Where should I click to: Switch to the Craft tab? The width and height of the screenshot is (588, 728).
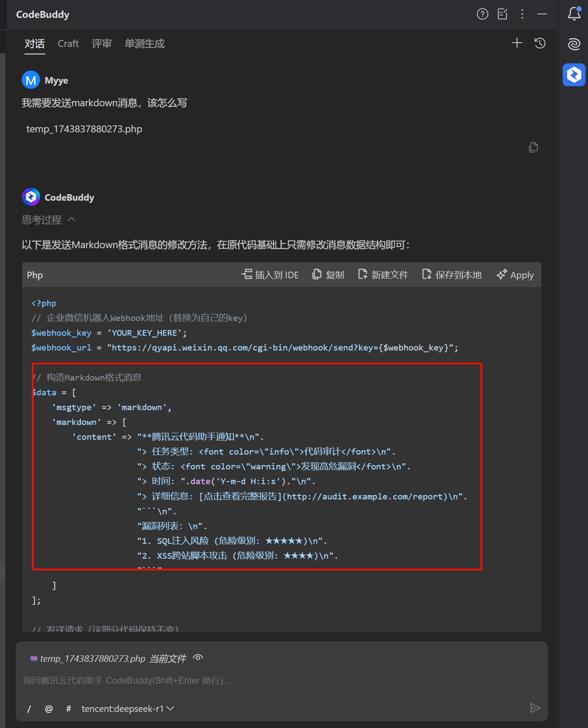click(x=68, y=44)
